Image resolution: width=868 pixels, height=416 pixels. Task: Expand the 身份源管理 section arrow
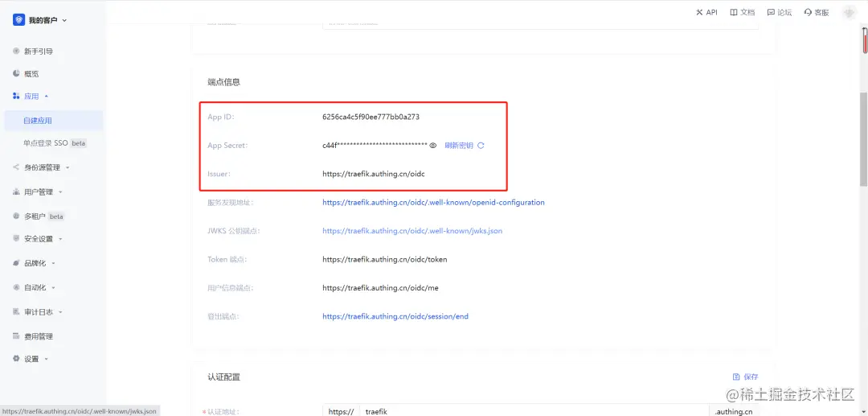68,167
